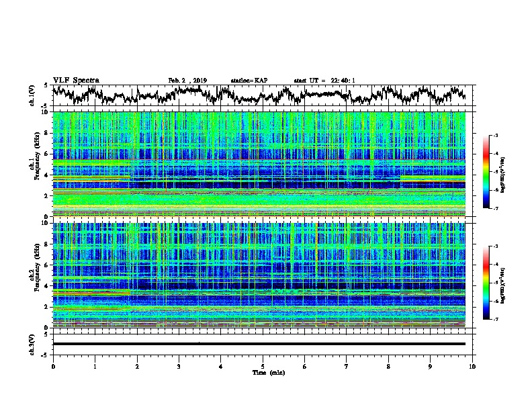This screenshot has width=532, height=411.
Task: Click time axis tick label 1
Action: (95, 367)
